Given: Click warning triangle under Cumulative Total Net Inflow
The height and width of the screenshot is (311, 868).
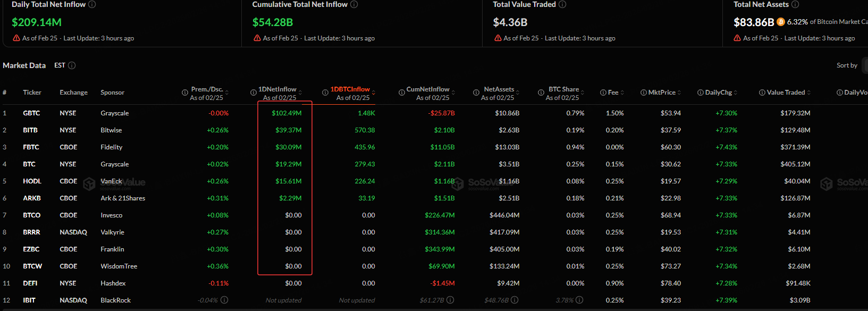Looking at the screenshot, I should click(x=257, y=38).
